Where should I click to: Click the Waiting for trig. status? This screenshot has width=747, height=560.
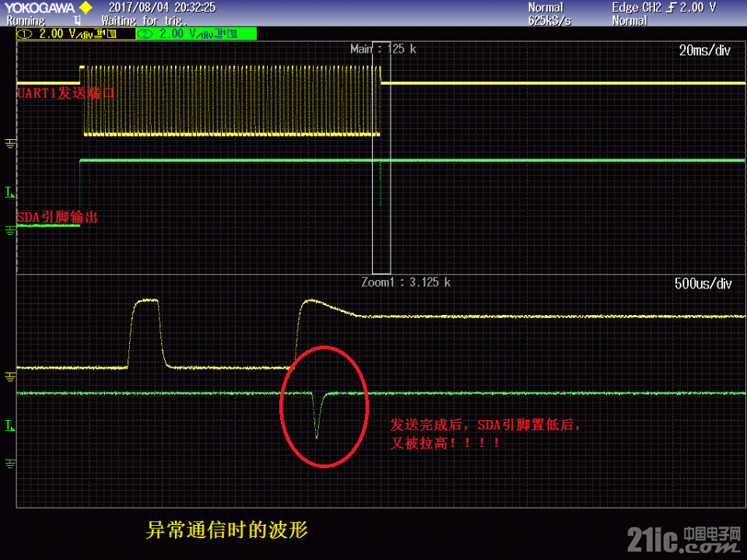(145, 21)
